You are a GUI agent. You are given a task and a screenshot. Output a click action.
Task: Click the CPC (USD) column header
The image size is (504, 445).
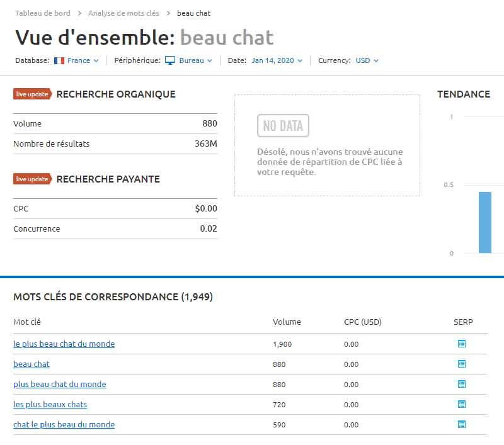pos(363,322)
